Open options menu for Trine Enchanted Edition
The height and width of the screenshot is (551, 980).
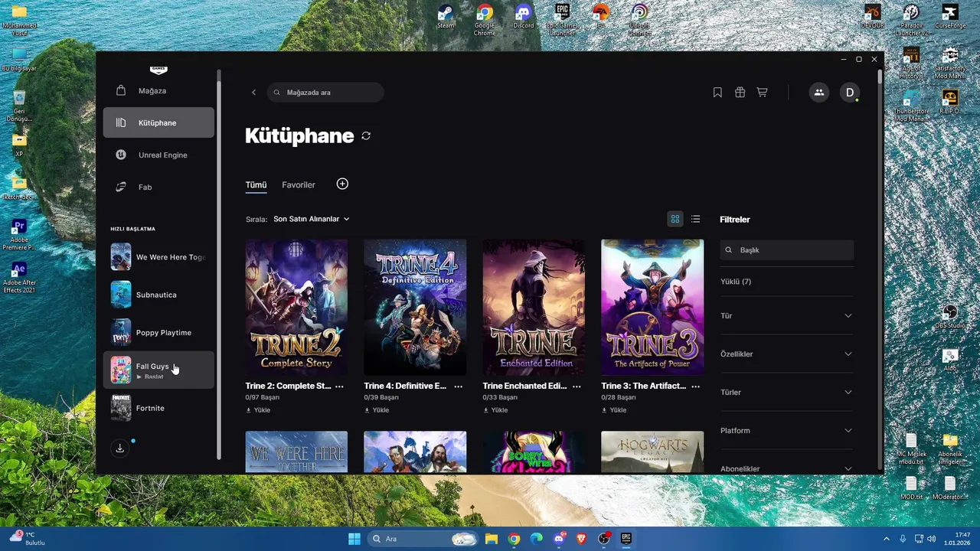(x=577, y=386)
